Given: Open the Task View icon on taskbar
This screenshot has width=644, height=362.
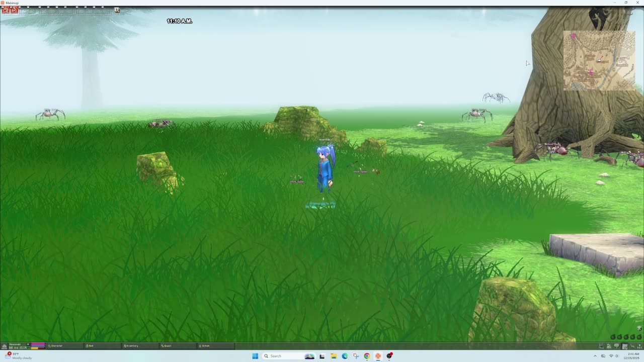Looking at the screenshot, I should pos(322,356).
